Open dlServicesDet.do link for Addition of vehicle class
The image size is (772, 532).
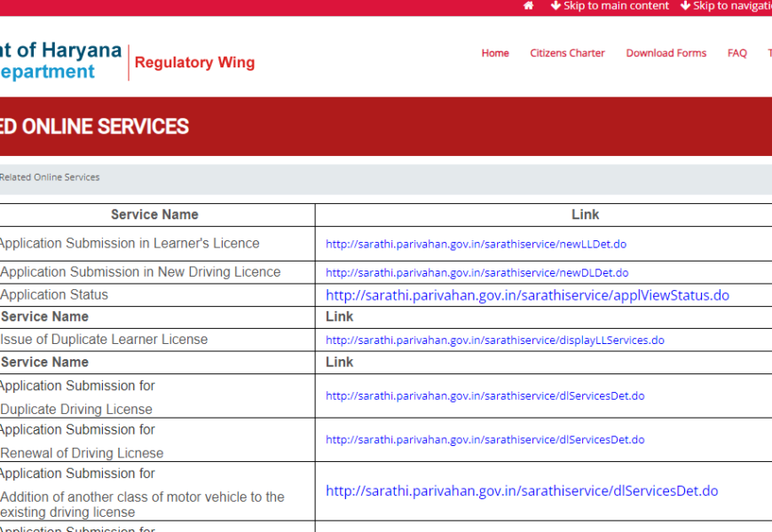pyautogui.click(x=522, y=491)
